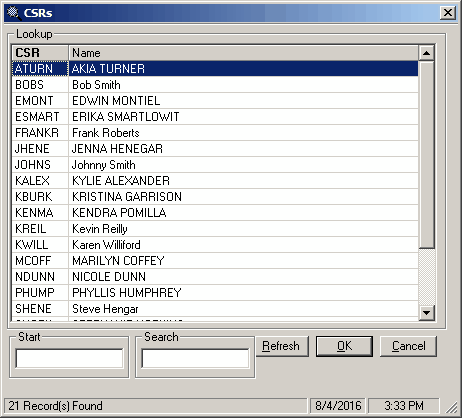This screenshot has width=462, height=418.
Task: Select the FRANKR row
Action: pyautogui.click(x=215, y=133)
